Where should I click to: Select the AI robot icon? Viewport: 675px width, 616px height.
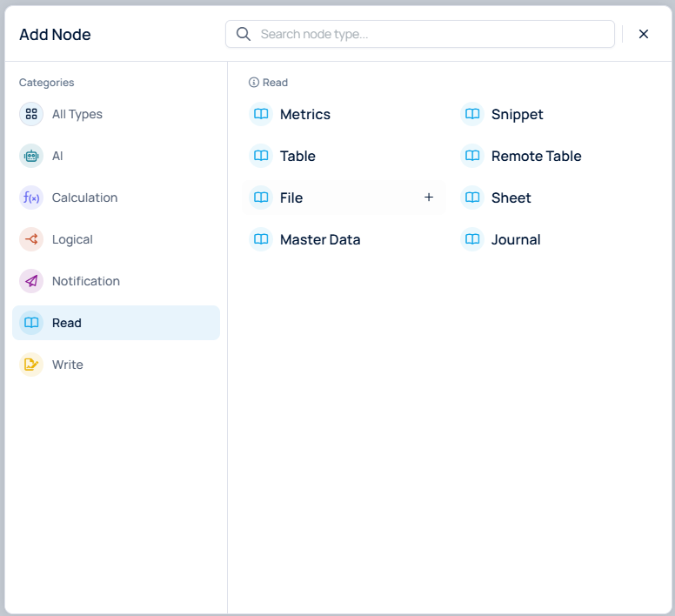[31, 156]
